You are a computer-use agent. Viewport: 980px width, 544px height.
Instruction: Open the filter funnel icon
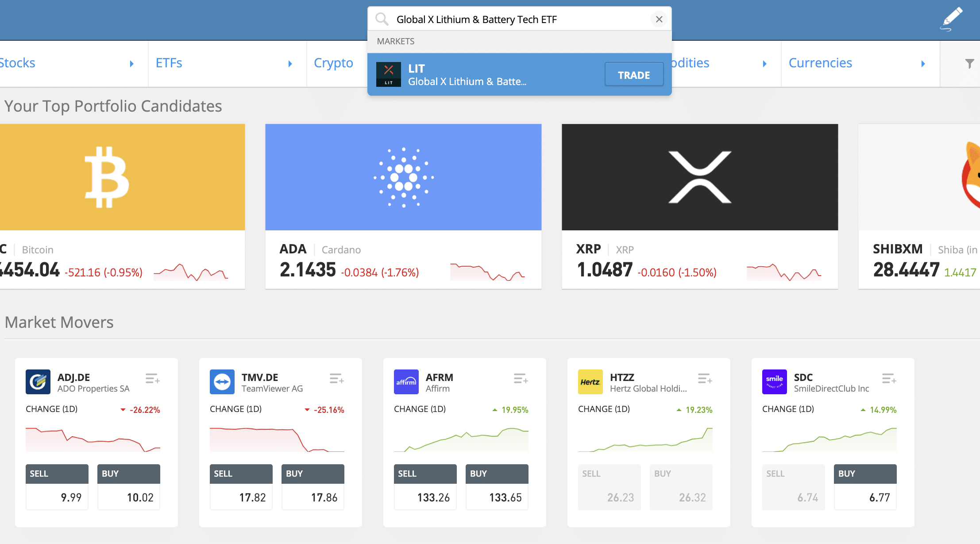click(969, 64)
